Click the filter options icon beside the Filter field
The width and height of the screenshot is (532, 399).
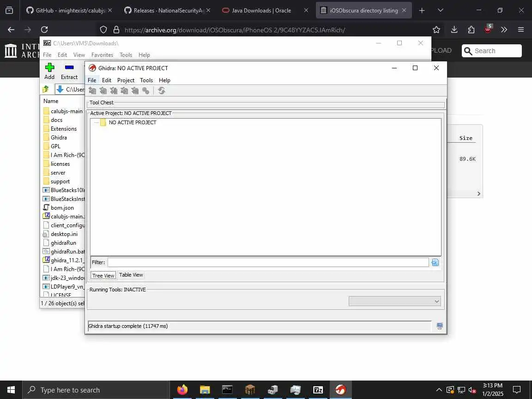[435, 262]
